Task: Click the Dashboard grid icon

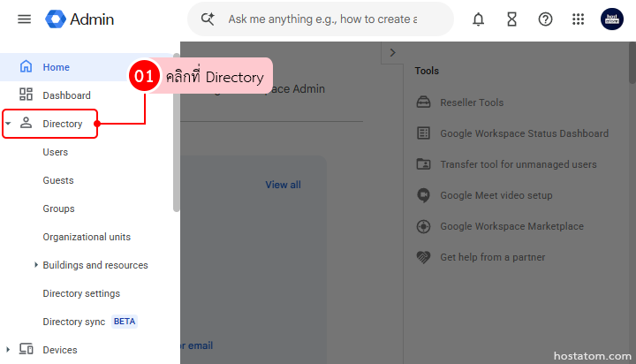Action: pos(26,95)
